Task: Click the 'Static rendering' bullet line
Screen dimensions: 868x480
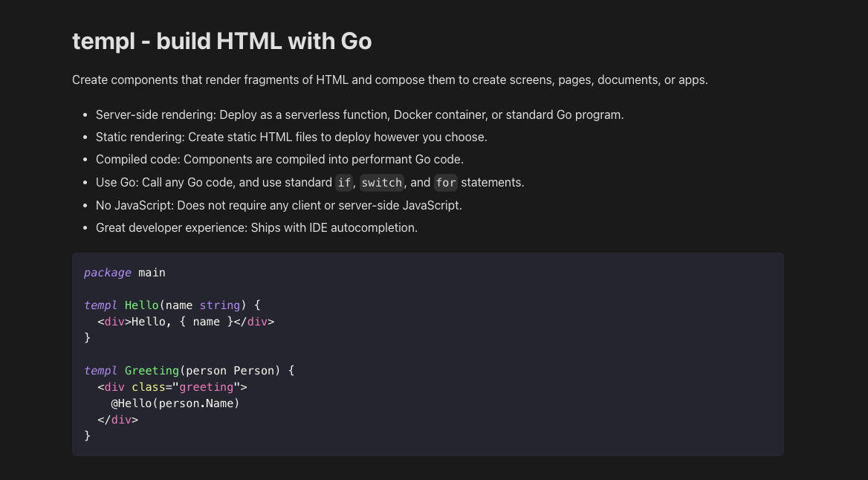Action: [291, 137]
